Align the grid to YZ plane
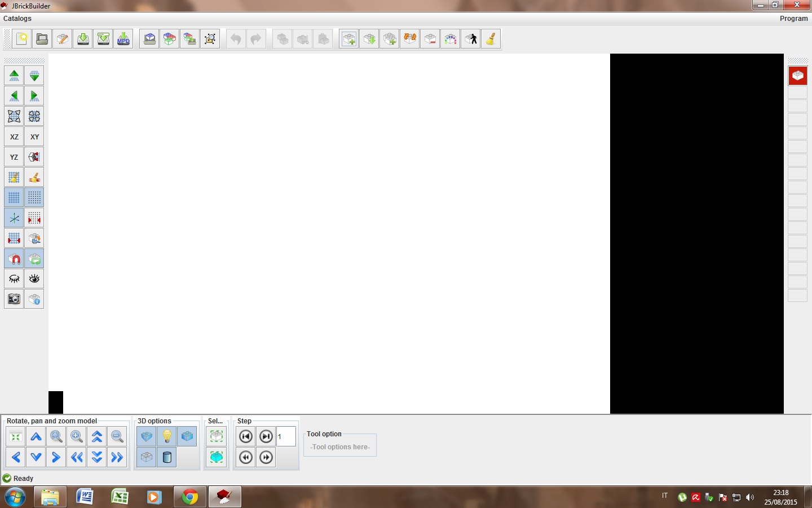This screenshot has width=812, height=508. point(14,157)
